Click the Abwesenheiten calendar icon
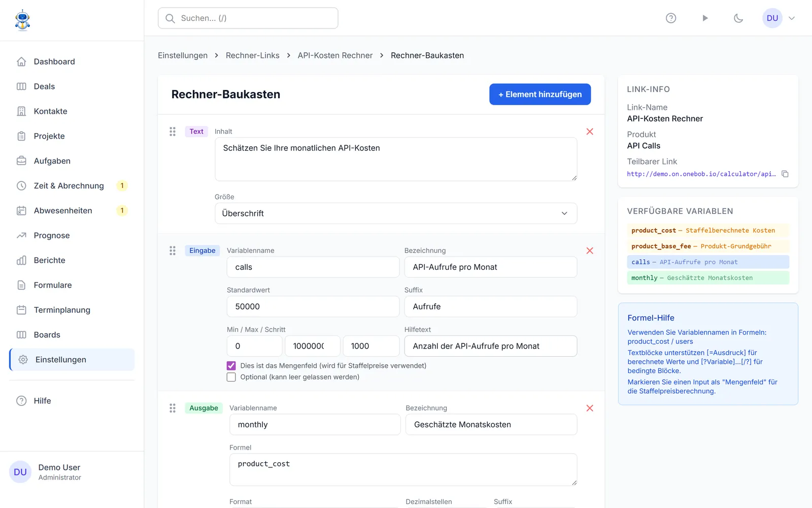 click(21, 211)
